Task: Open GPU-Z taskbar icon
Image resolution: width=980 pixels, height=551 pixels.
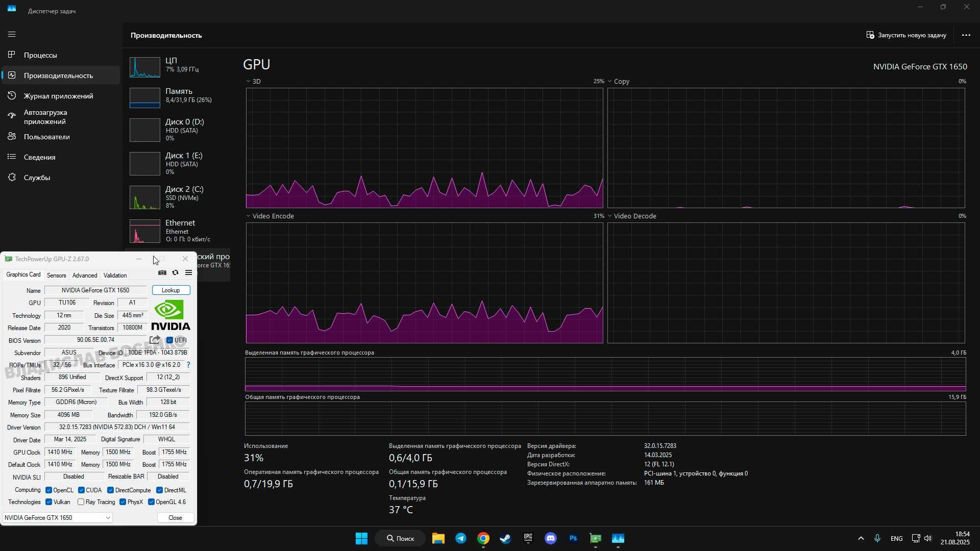Action: tap(596, 538)
